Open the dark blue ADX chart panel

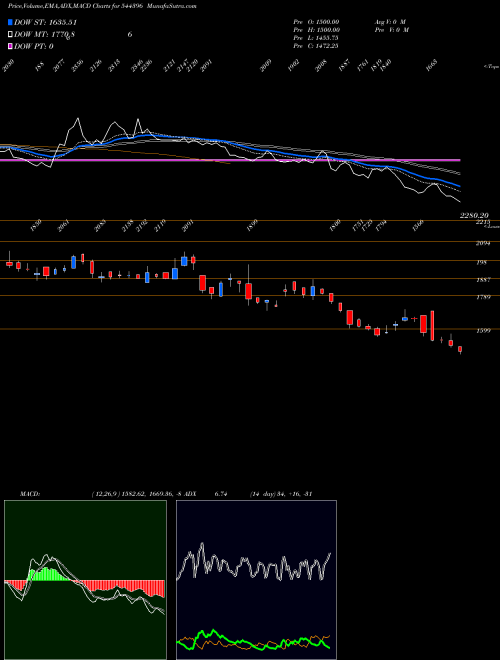click(256, 580)
